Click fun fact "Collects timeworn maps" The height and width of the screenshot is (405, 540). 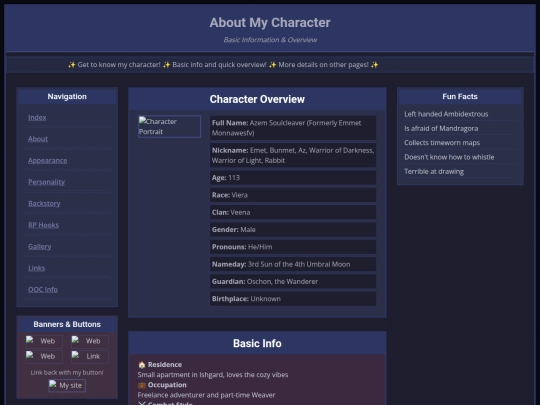click(x=442, y=143)
